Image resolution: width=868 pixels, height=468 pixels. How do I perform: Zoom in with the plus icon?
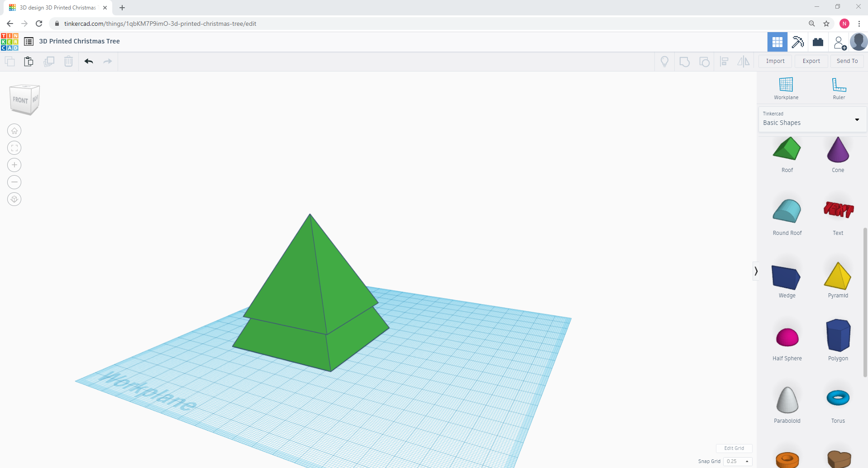pos(14,165)
